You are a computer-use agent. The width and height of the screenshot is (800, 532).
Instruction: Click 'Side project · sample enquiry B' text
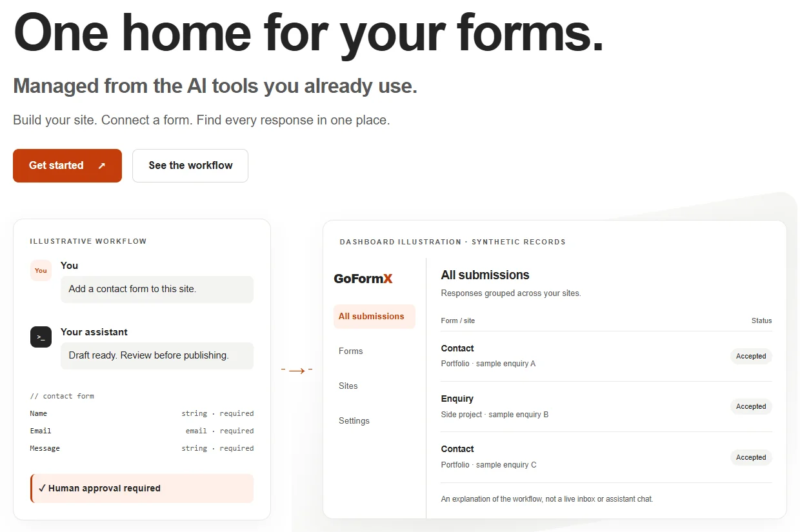coord(495,415)
